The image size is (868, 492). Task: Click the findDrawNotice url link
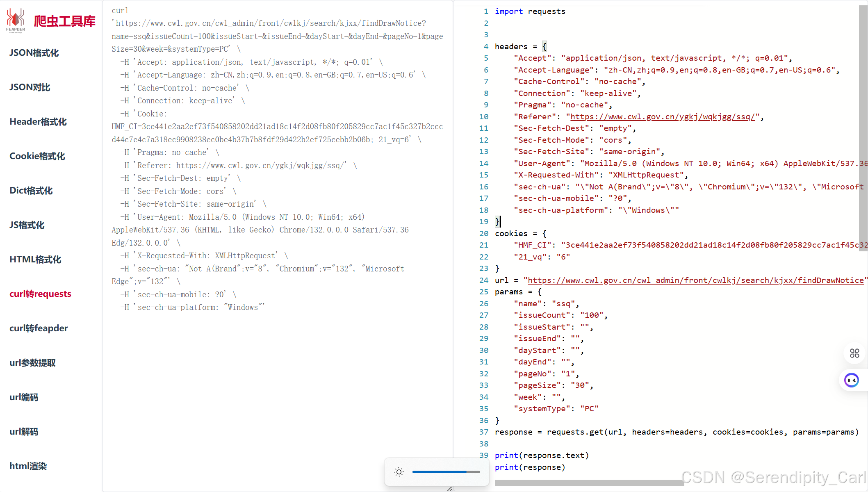(x=695, y=280)
